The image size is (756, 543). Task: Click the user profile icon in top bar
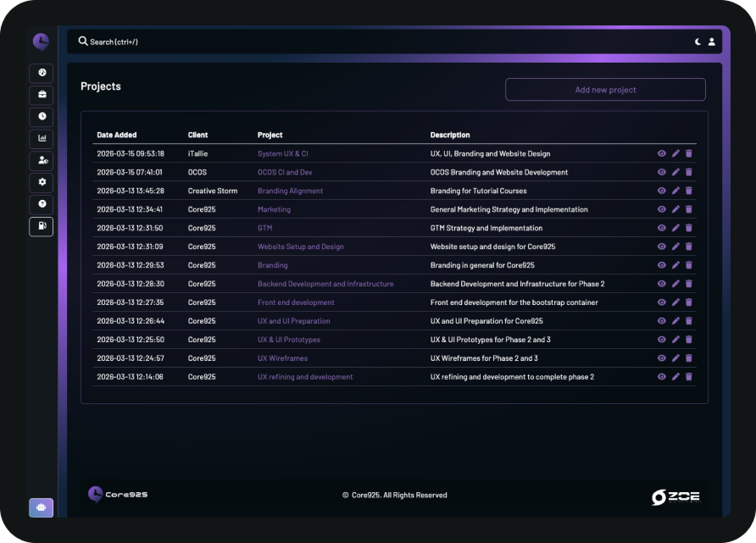[x=711, y=42]
